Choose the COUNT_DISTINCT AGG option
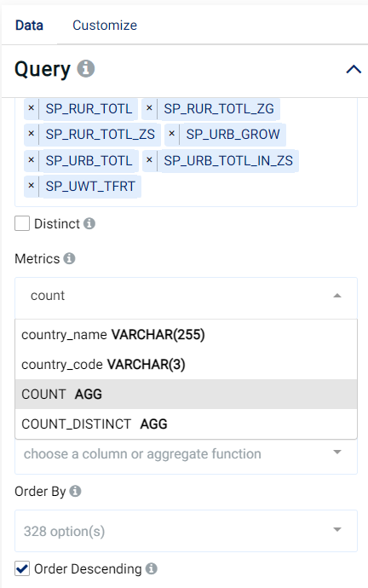The width and height of the screenshot is (368, 588). (x=186, y=424)
